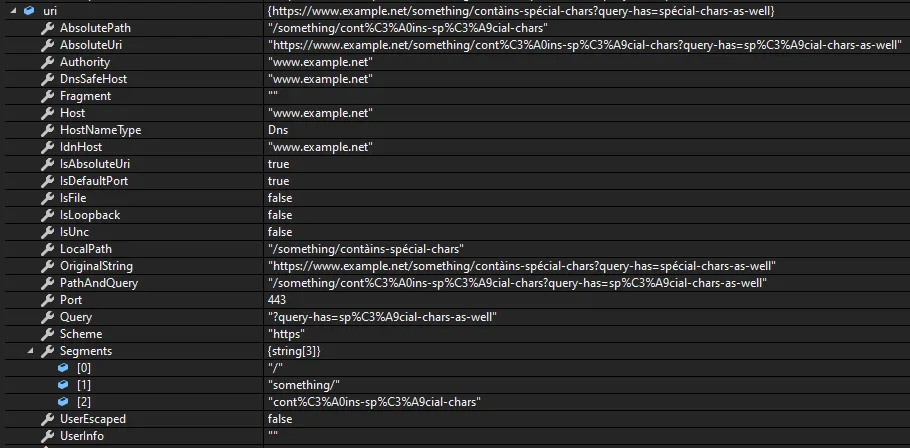910x448 pixels.
Task: Click the LocalPath value cell
Action: pyautogui.click(x=587, y=249)
